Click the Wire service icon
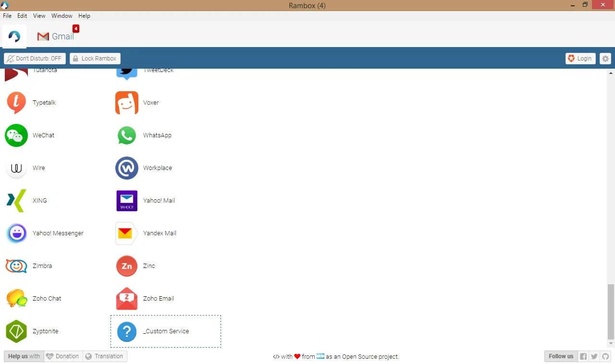615x364 pixels. click(16, 168)
